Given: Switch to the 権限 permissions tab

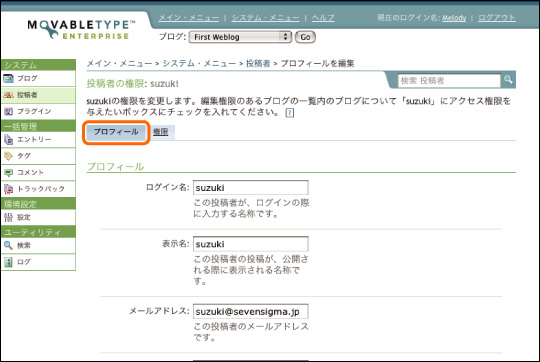Looking at the screenshot, I should (x=160, y=132).
